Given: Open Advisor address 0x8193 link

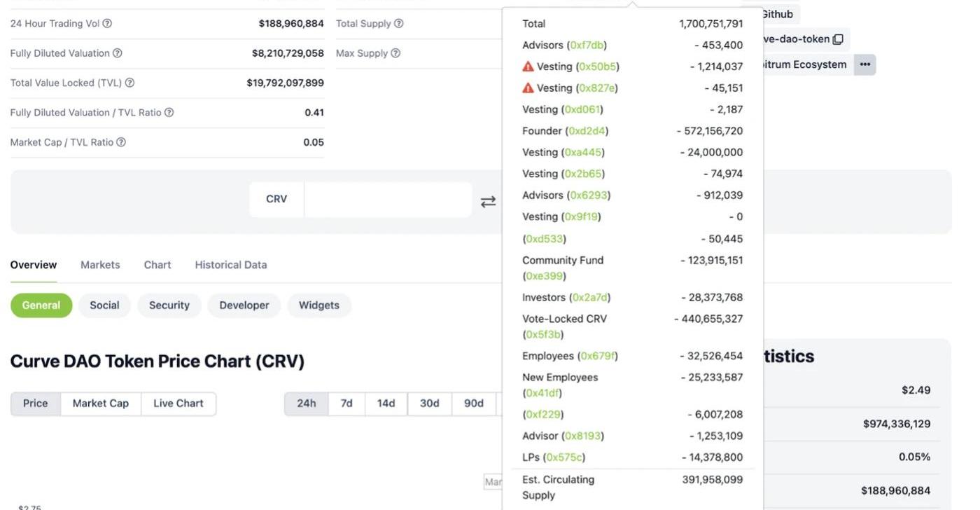Looking at the screenshot, I should click(x=583, y=436).
